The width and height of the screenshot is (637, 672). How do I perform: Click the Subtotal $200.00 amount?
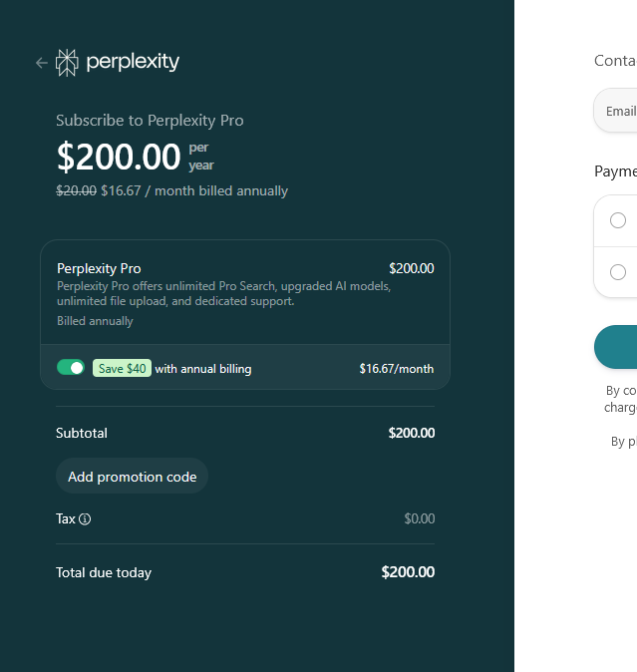412,433
